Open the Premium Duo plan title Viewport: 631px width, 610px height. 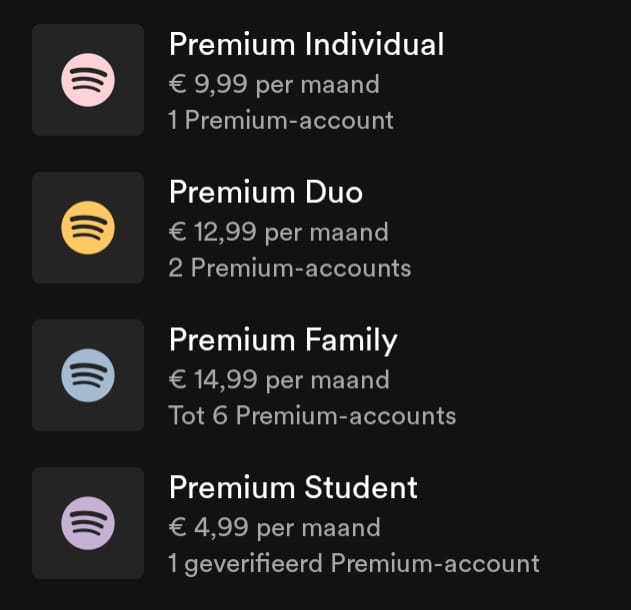tap(265, 192)
